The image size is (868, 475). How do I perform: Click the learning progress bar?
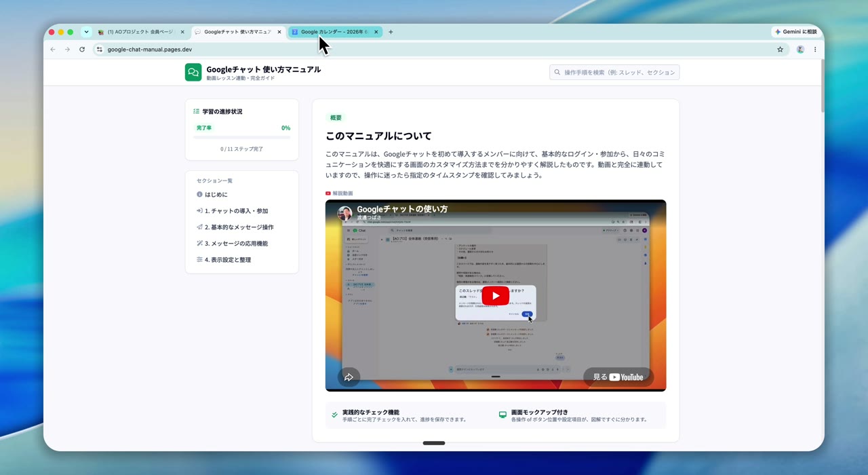242,138
